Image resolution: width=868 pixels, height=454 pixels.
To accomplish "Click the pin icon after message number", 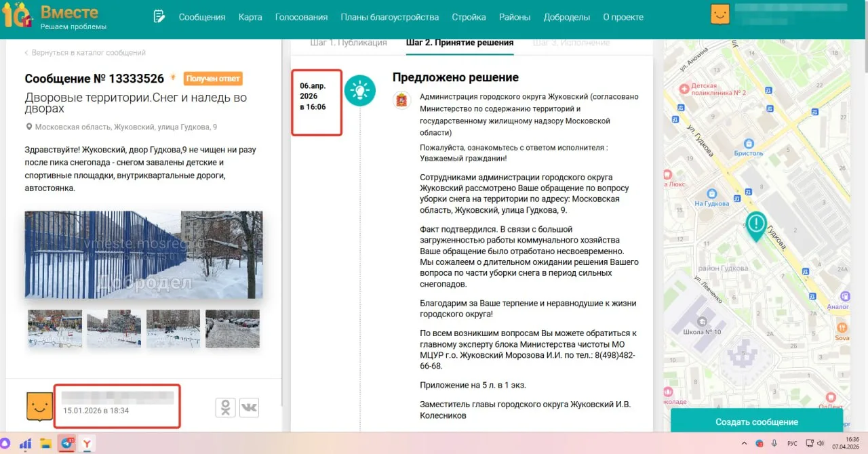I will coord(173,78).
